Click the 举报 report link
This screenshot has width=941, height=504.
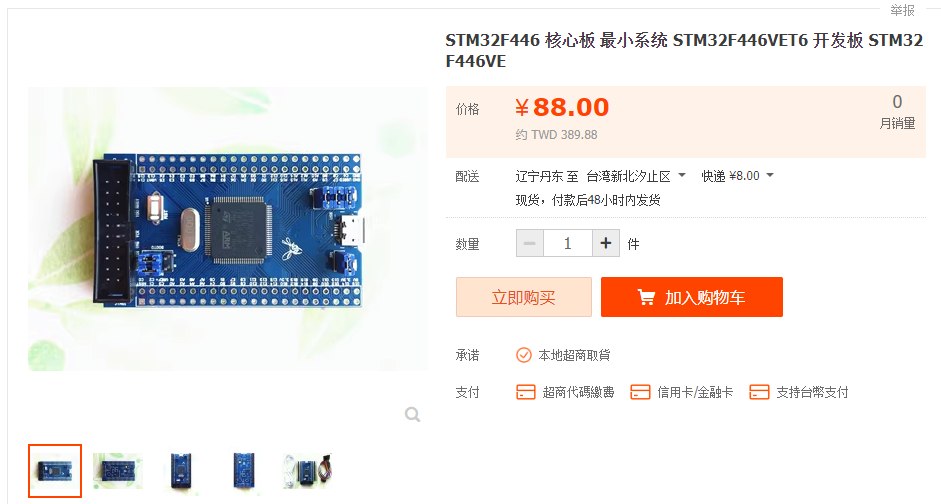pos(902,10)
